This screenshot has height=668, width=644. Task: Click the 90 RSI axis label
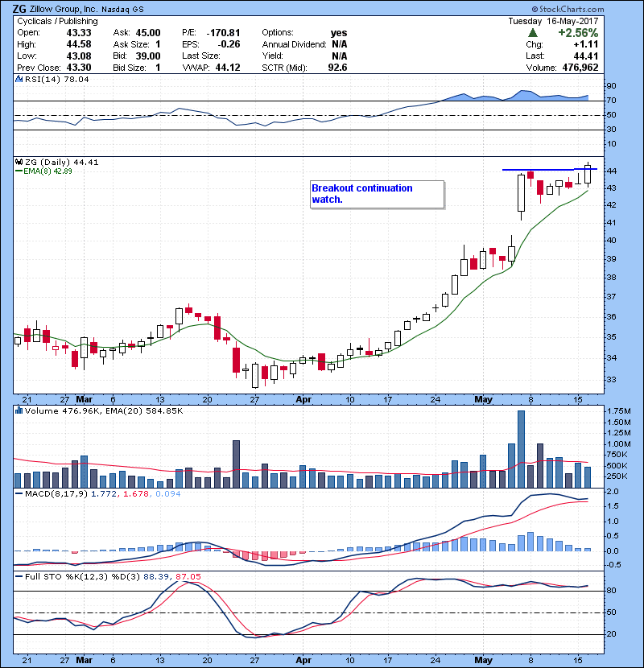[x=611, y=86]
